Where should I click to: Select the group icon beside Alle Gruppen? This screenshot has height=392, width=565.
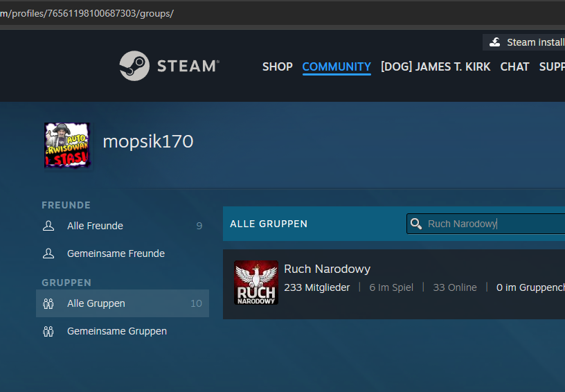click(48, 303)
